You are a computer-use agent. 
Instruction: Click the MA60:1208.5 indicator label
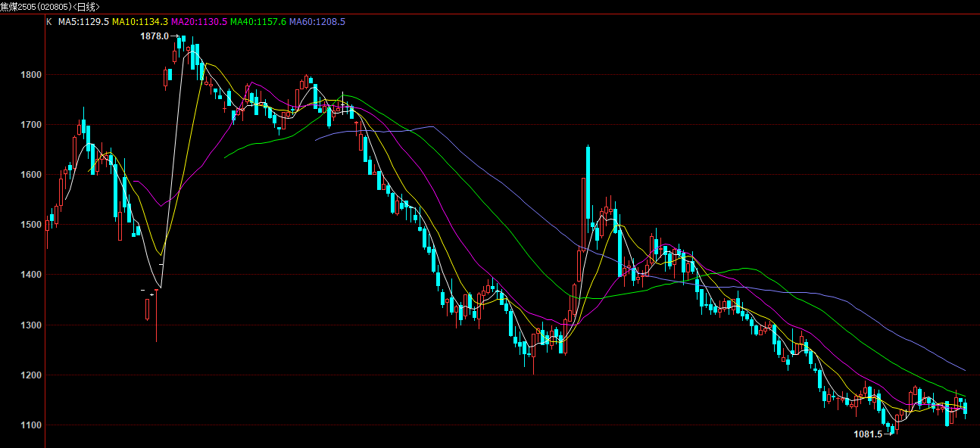pyautogui.click(x=317, y=22)
